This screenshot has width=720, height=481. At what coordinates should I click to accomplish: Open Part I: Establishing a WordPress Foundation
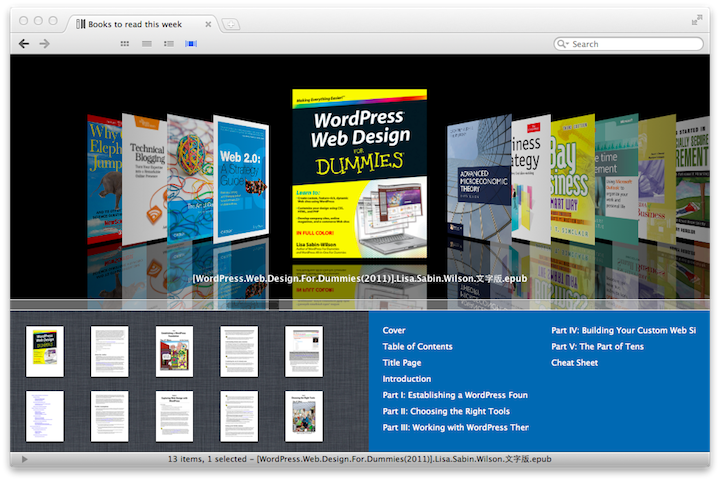pyautogui.click(x=455, y=395)
